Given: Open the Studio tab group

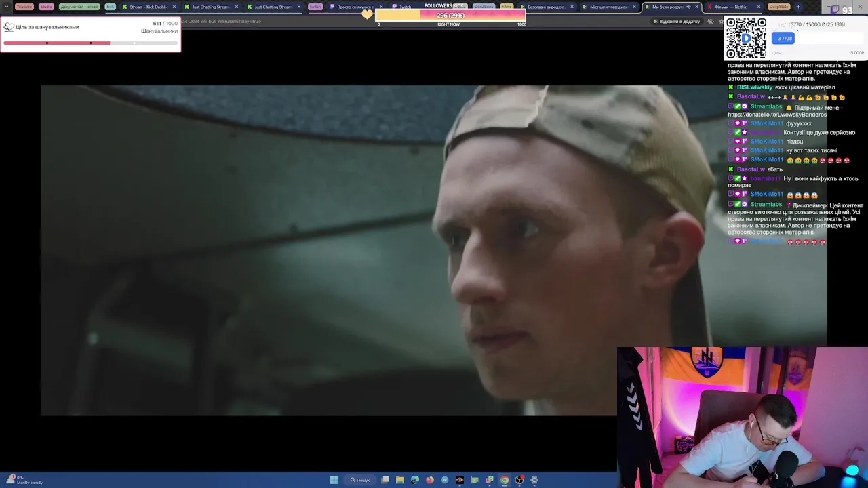Looking at the screenshot, I should pos(46,7).
